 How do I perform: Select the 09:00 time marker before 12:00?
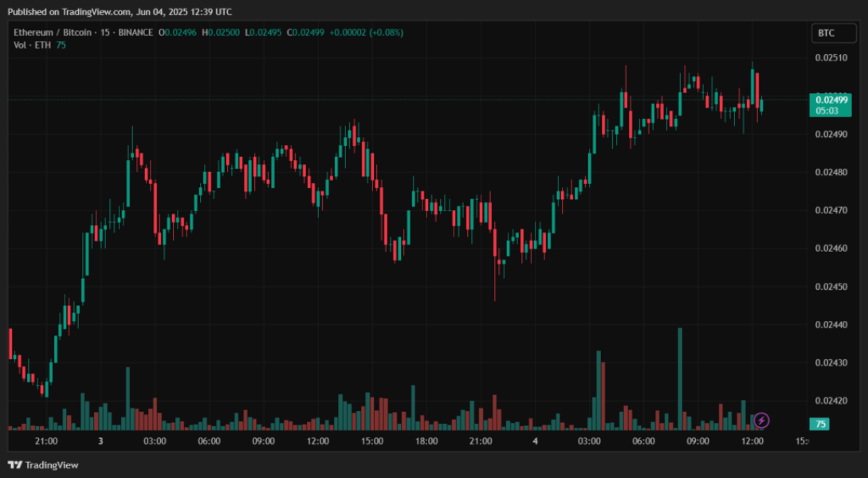pos(698,441)
